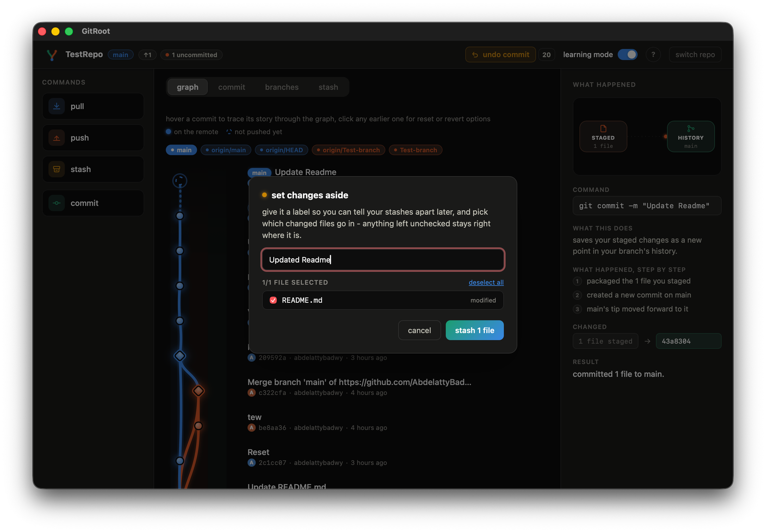Select the Test-branch tag
Image resolution: width=766 pixels, height=532 pixels.
tap(416, 150)
